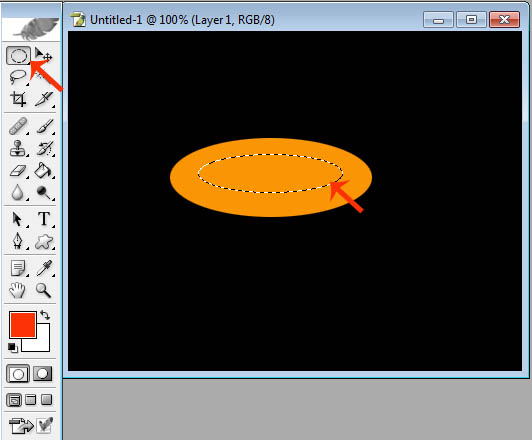Select the Eraser tool
The image size is (532, 440).
(18, 171)
